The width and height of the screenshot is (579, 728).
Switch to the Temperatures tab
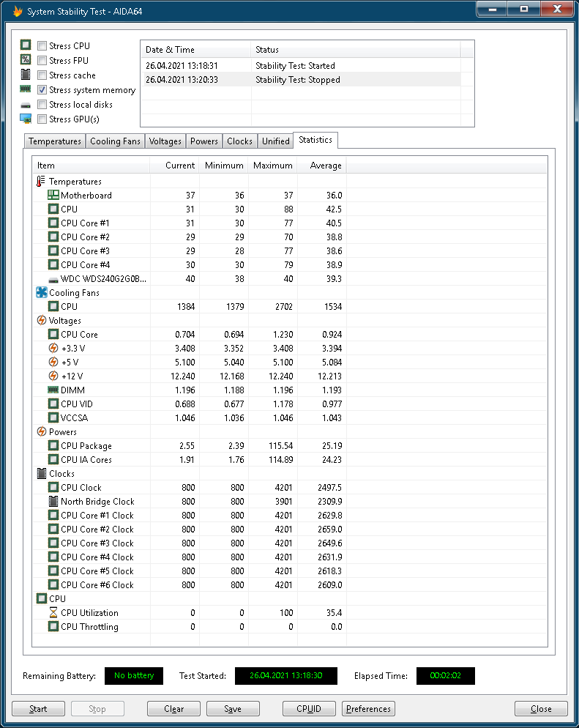(55, 141)
